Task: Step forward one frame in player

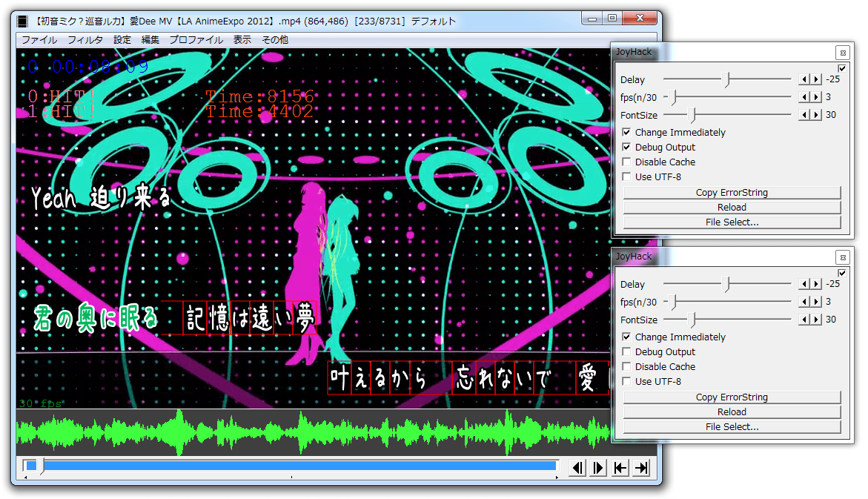Action: (x=598, y=468)
